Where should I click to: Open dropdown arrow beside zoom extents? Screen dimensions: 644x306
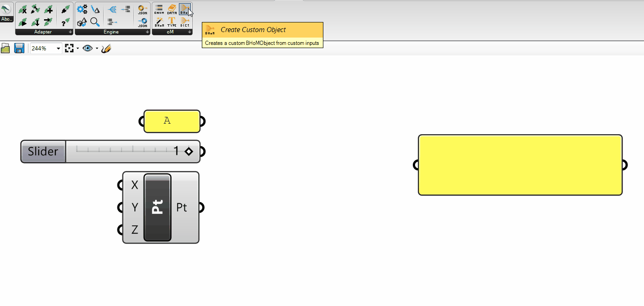(x=78, y=48)
